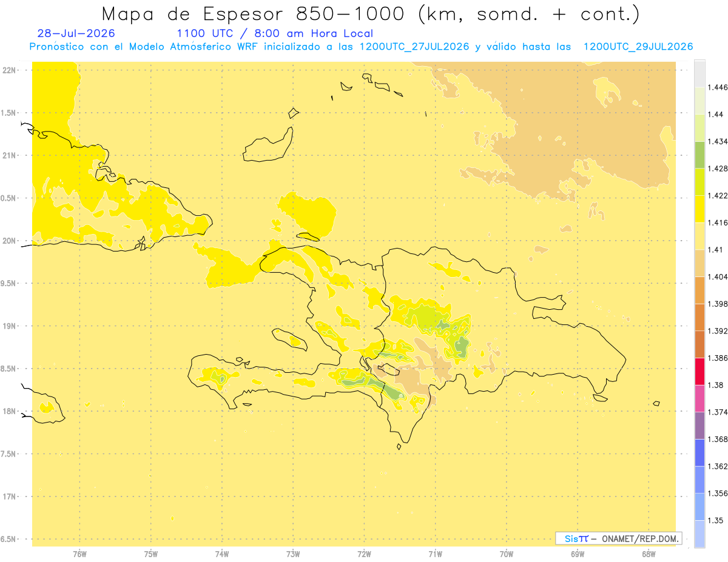Click the 75W longitude label
This screenshot has width=728, height=562.
click(151, 554)
